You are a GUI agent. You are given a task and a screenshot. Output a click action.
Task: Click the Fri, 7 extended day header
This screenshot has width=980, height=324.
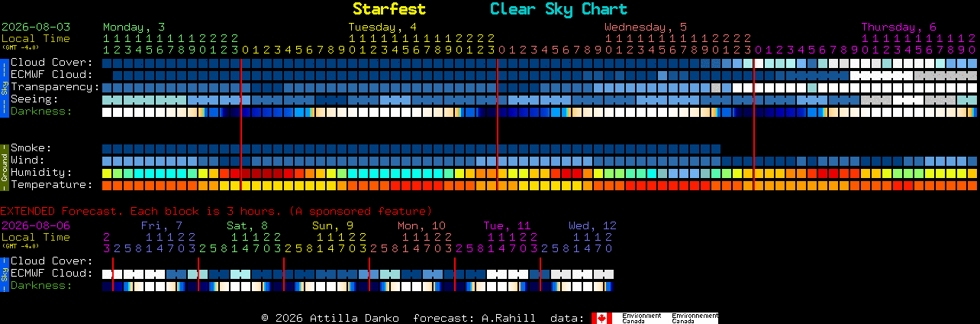click(x=162, y=225)
